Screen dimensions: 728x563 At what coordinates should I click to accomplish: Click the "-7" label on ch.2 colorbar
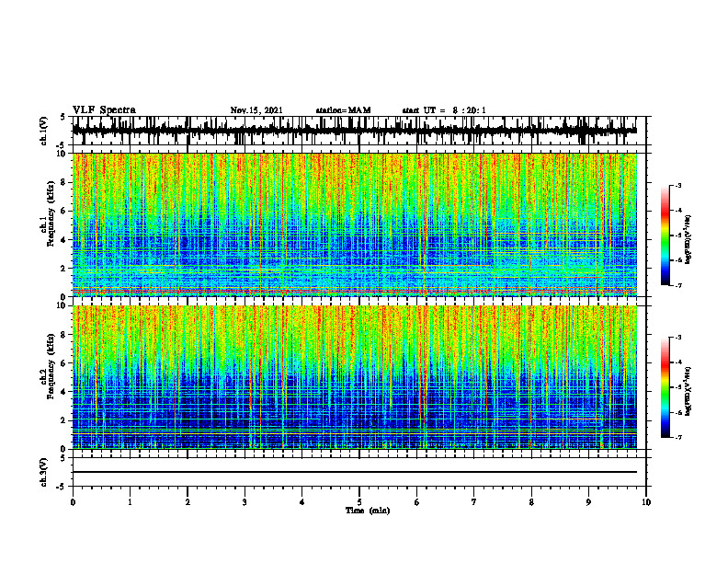678,437
